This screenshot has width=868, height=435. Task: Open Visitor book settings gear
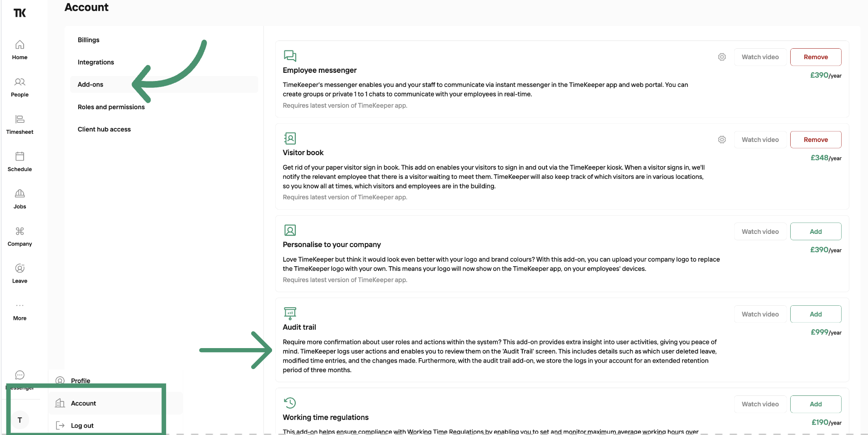pos(722,140)
